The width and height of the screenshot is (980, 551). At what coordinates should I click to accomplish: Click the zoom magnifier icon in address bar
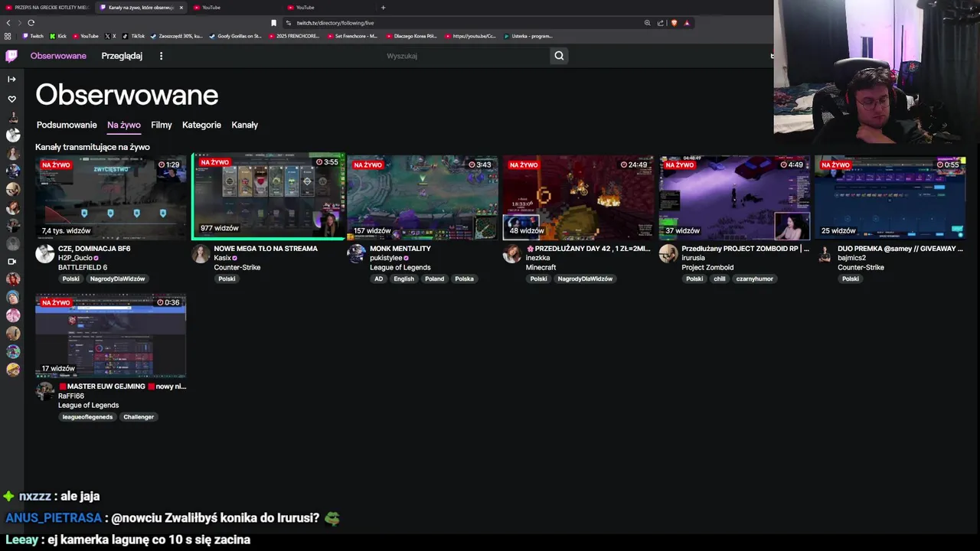647,23
